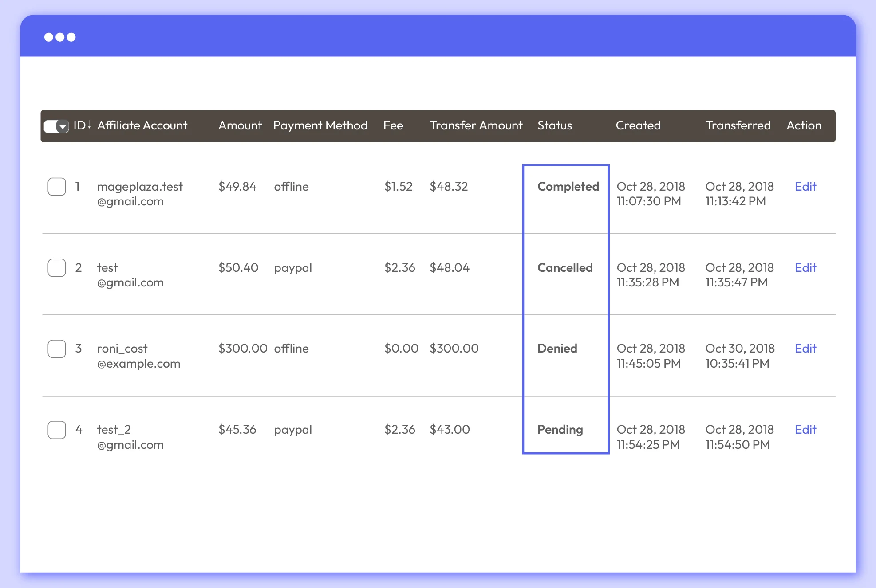Image resolution: width=876 pixels, height=588 pixels.
Task: Mark the test_2 row checkbox
Action: (57, 430)
